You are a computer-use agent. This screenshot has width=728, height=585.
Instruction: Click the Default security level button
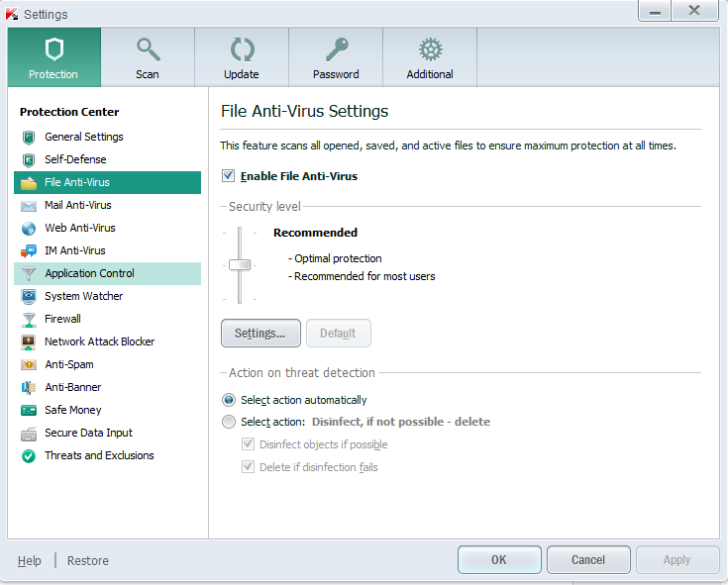point(339,334)
